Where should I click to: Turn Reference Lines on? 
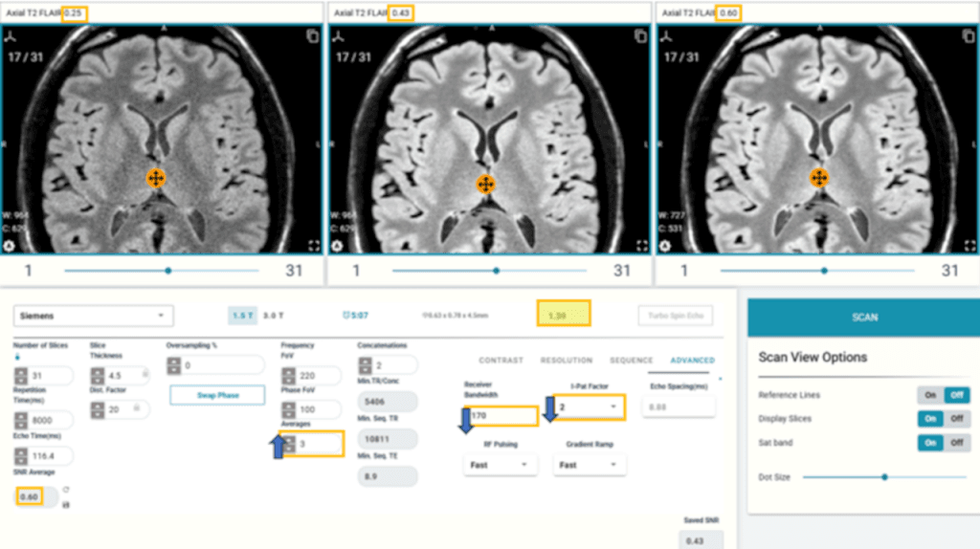[x=928, y=395]
